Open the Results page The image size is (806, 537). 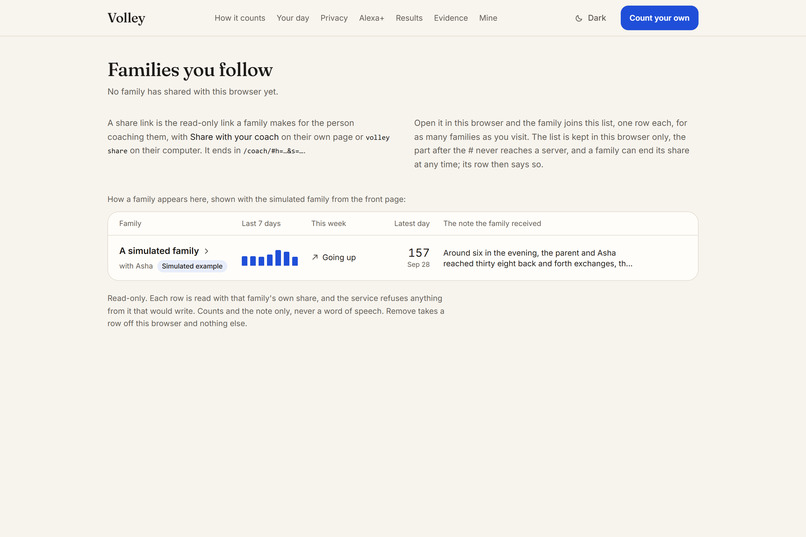tap(409, 18)
